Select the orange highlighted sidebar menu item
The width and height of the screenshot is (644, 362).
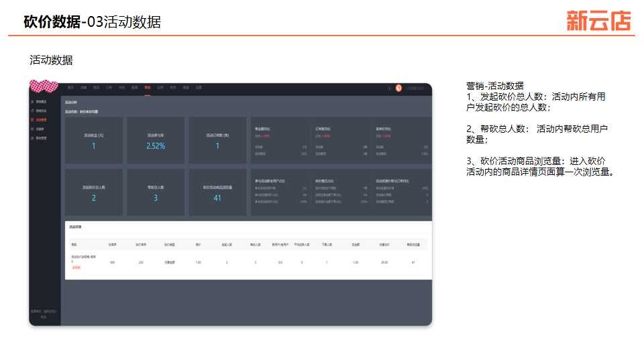(x=41, y=120)
